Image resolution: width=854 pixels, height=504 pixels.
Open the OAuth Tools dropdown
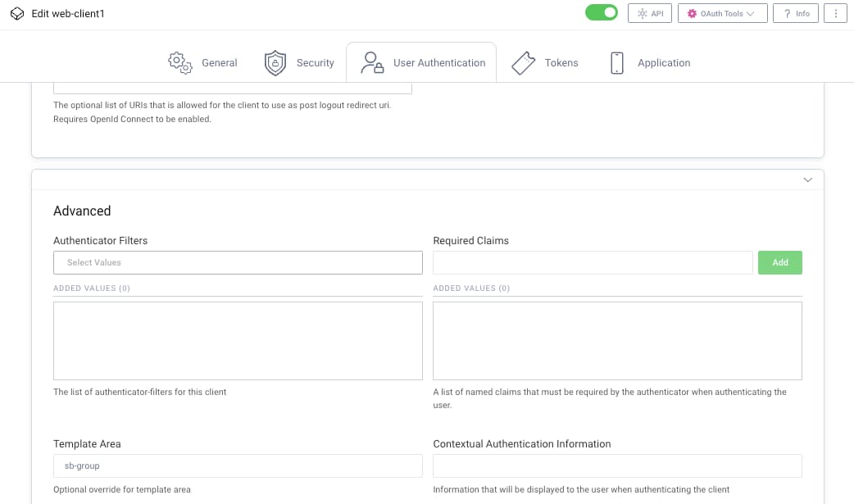pyautogui.click(x=721, y=12)
